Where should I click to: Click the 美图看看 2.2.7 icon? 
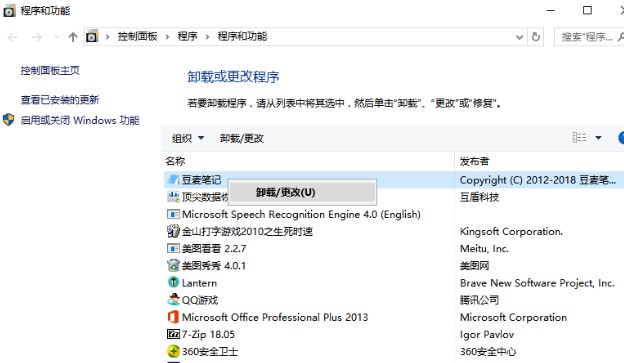click(173, 248)
